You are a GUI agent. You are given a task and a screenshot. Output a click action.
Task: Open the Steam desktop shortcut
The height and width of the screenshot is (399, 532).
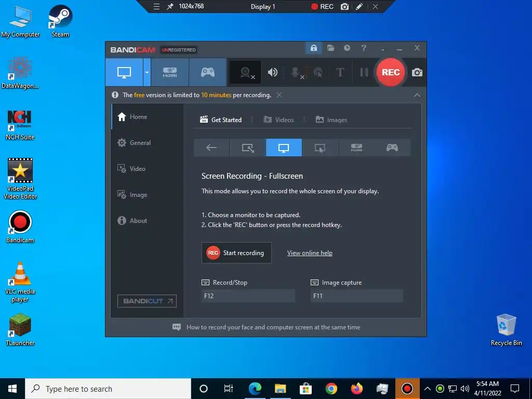point(60,21)
